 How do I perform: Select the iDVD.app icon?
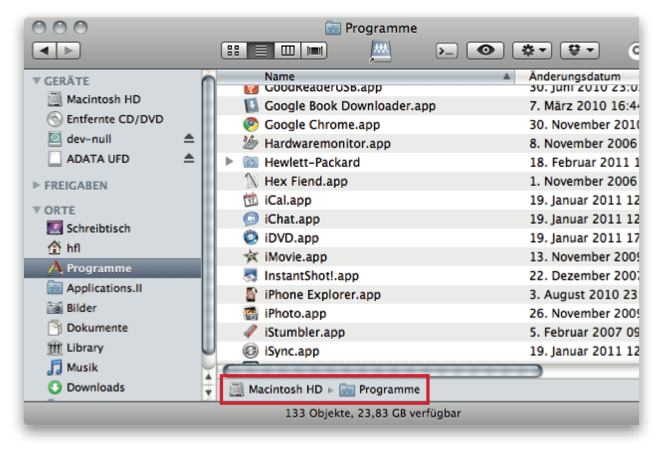pos(251,238)
